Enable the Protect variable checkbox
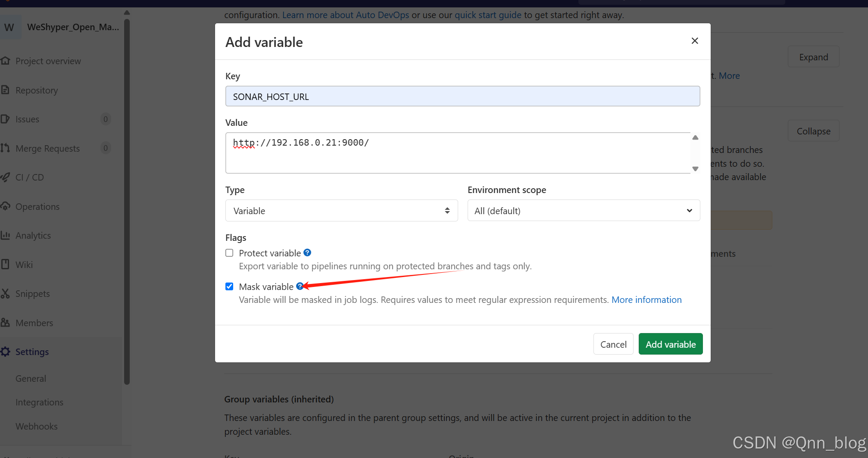This screenshot has width=868, height=458. click(229, 253)
